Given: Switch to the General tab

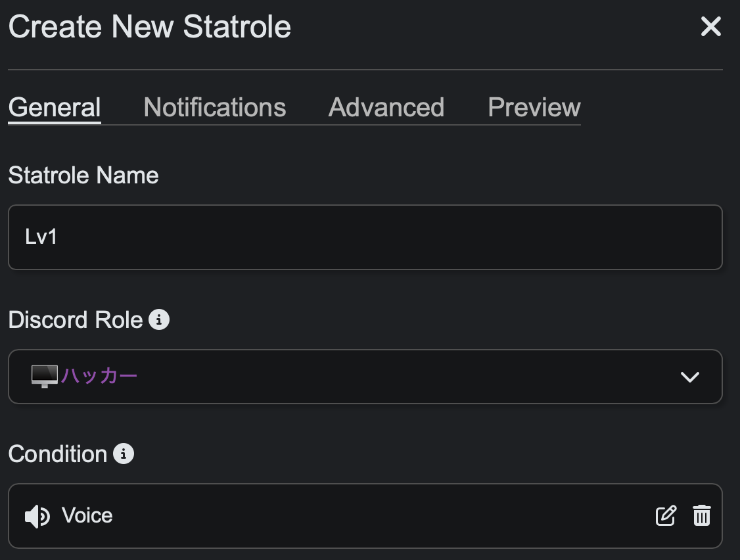Looking at the screenshot, I should point(55,108).
